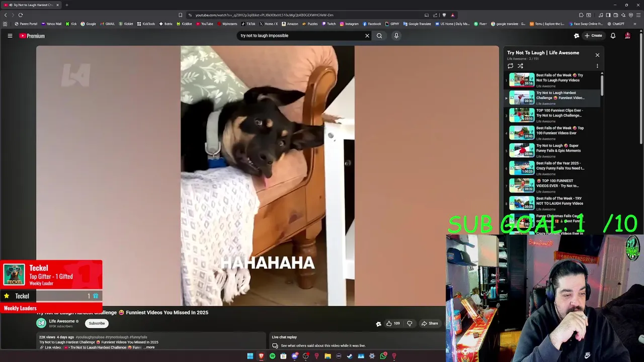Go to the YouTube Premium home logo
This screenshot has height=362, width=644.
tap(32, 36)
